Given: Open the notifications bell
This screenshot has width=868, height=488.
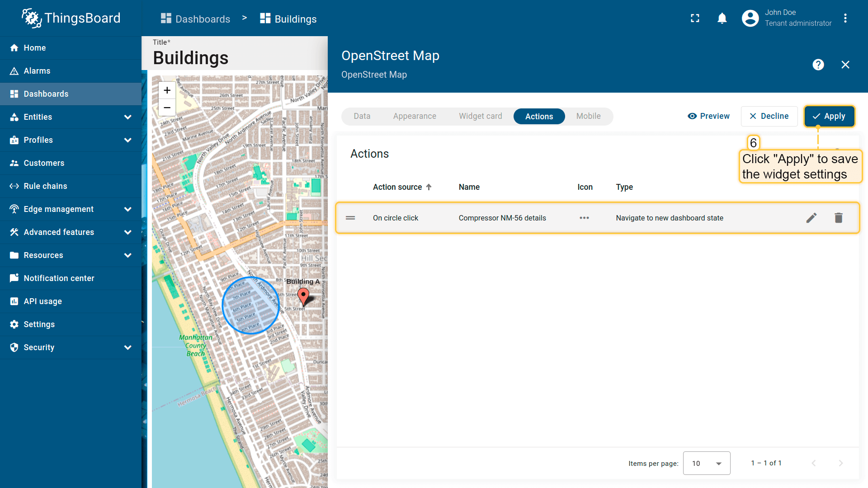Looking at the screenshot, I should point(722,19).
